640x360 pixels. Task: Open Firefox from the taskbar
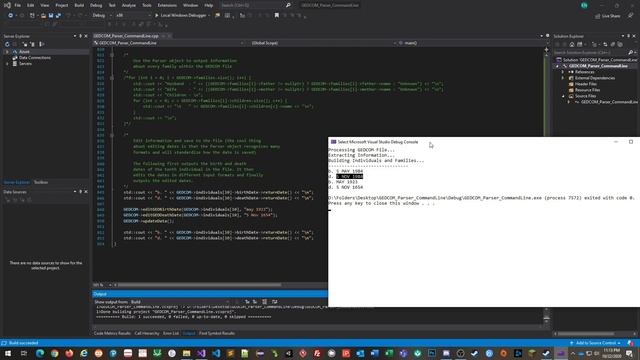click(x=69, y=353)
